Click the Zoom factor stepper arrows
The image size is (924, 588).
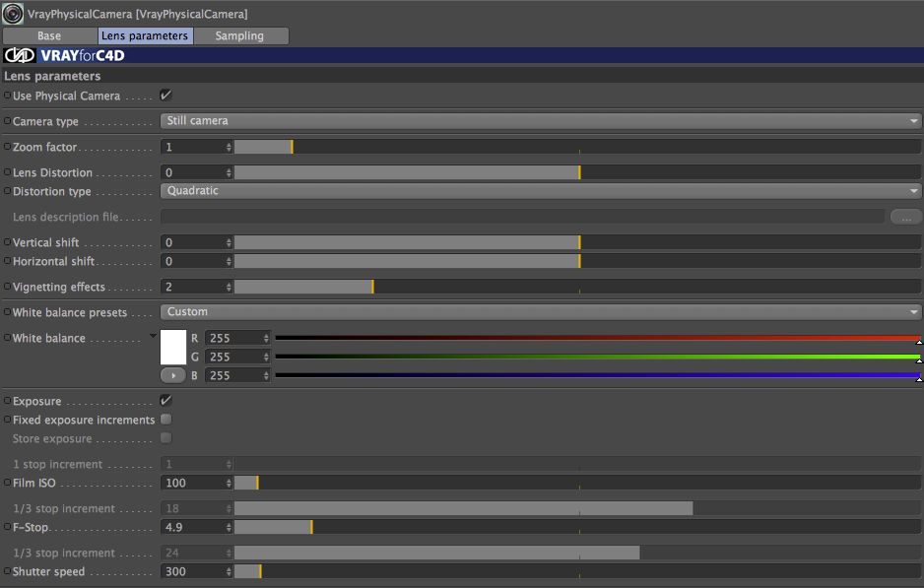click(x=229, y=147)
